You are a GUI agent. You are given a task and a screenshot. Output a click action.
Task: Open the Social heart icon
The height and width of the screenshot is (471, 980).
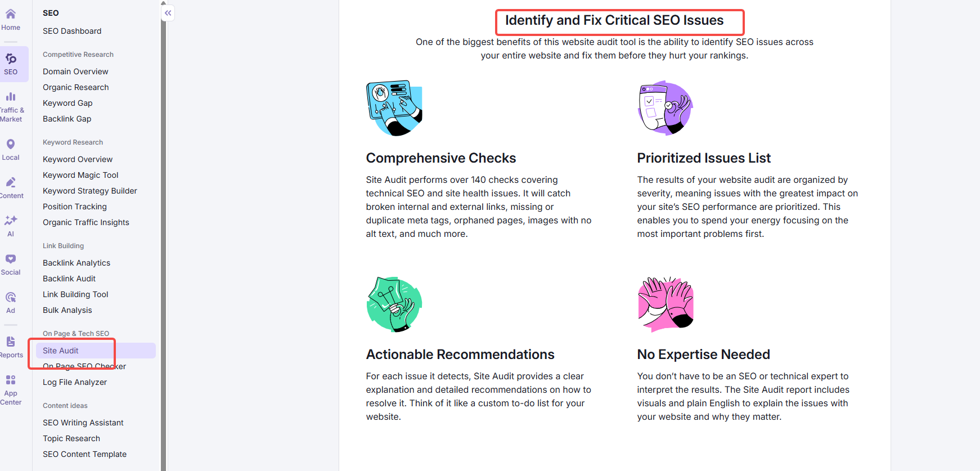11,259
